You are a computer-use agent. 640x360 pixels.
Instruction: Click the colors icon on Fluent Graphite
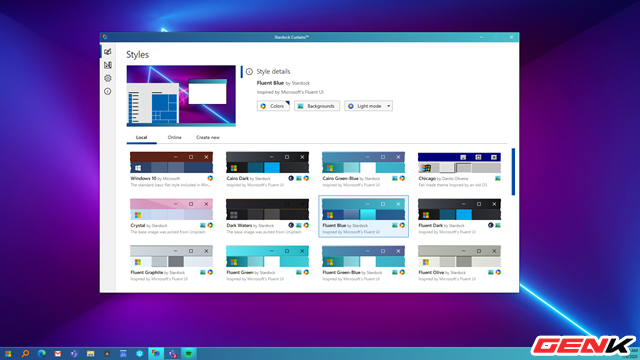210,272
